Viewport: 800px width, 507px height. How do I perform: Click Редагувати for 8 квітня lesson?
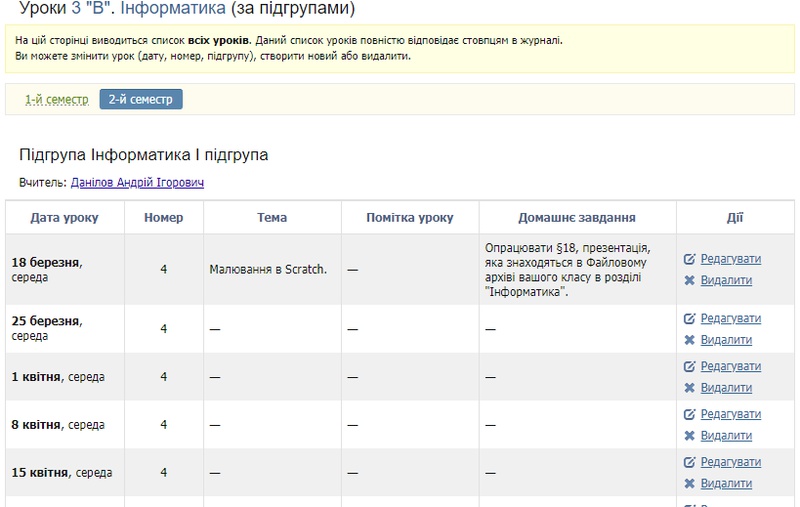click(x=731, y=415)
